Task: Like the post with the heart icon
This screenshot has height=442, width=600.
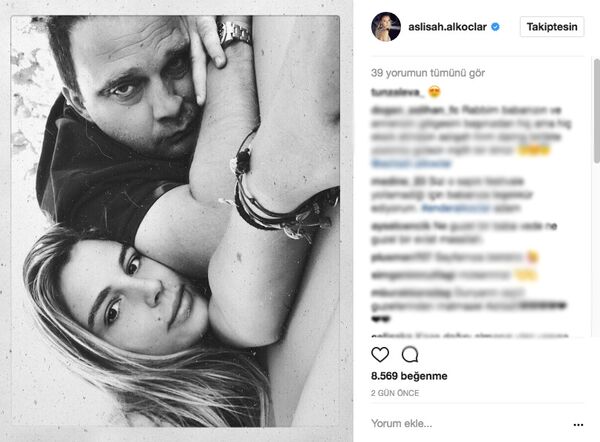Action: pyautogui.click(x=380, y=355)
